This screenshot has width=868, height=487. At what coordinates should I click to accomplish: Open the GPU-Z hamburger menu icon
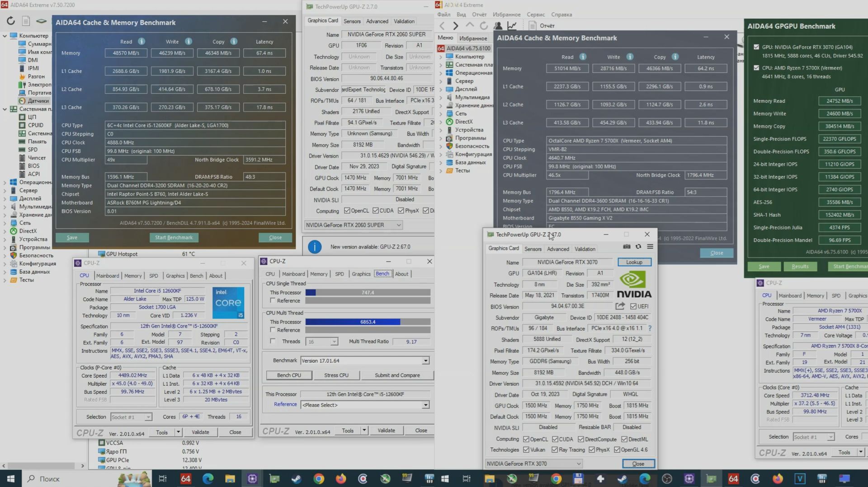[x=650, y=247]
